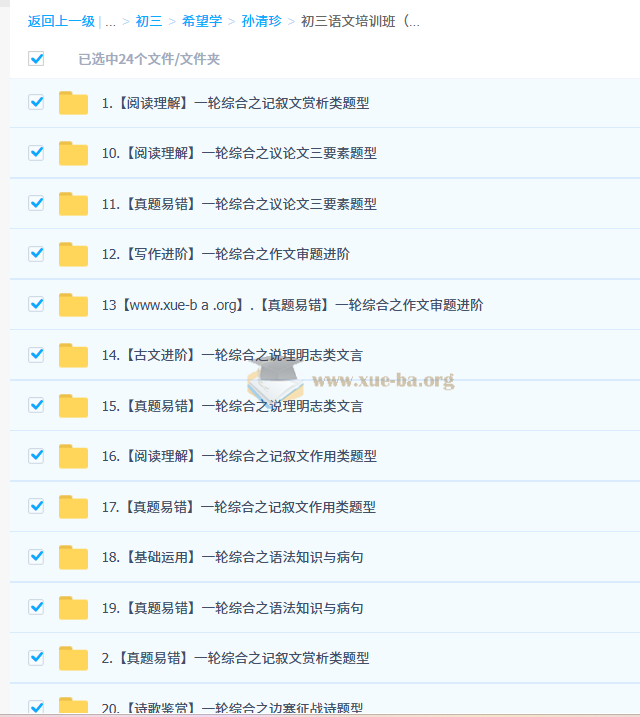640x717 pixels.
Task: Open folder icon of 19 真题易错
Action: [x=73, y=608]
